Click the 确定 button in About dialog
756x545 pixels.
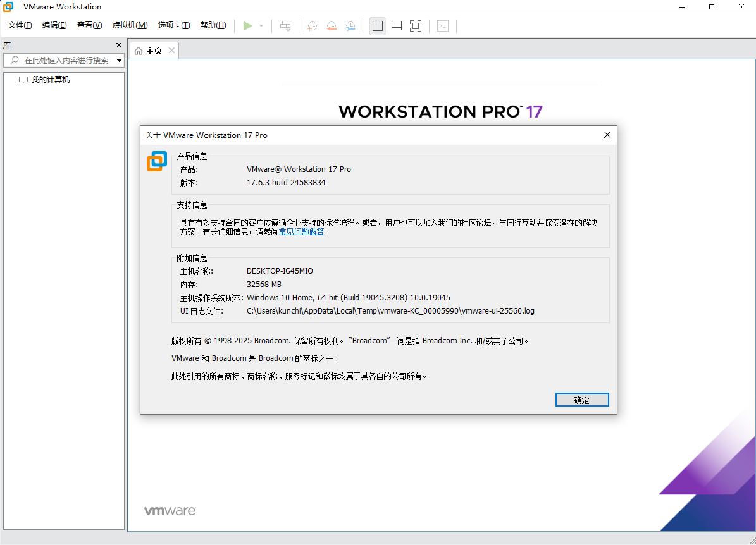coord(581,400)
